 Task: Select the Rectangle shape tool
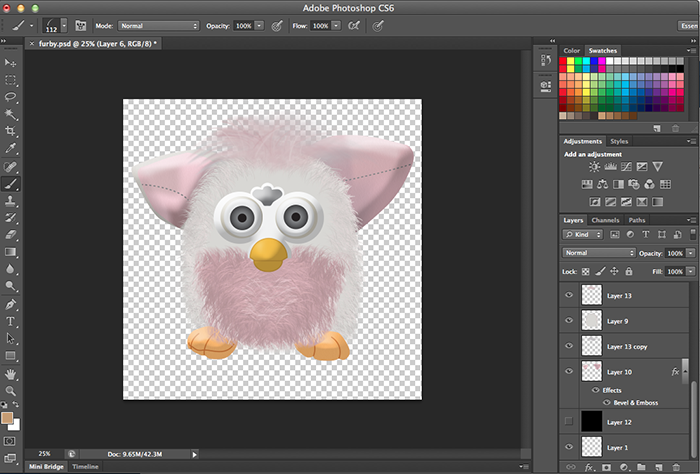point(10,356)
